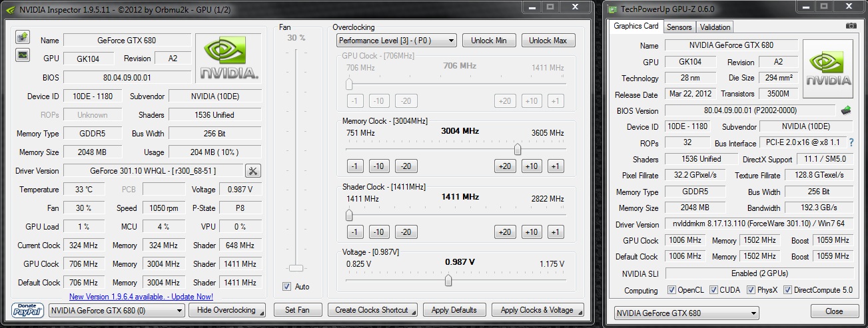Click the Voltage slider handle
Image resolution: width=868 pixels, height=328 pixels.
click(x=448, y=280)
